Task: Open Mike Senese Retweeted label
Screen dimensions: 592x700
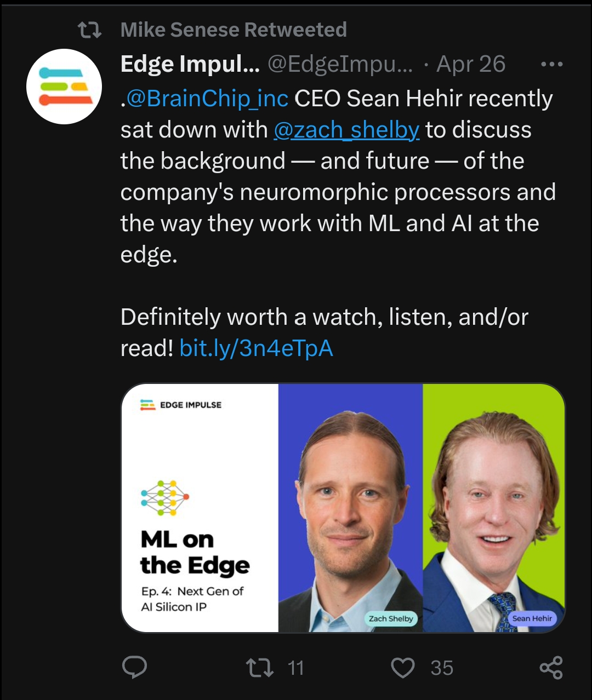Action: [234, 30]
